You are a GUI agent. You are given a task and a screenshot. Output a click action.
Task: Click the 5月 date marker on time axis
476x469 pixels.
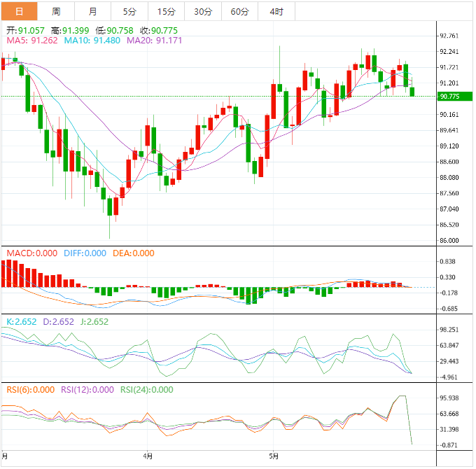click(x=274, y=456)
